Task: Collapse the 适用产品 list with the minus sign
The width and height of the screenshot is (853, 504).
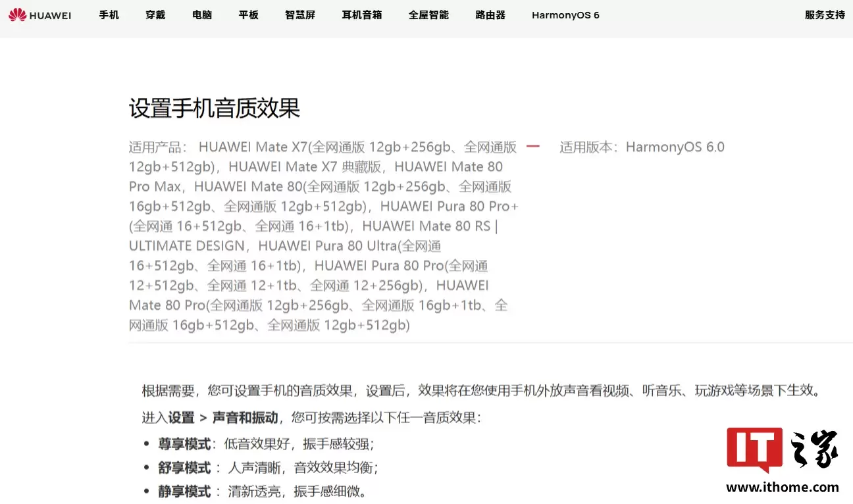Action: coord(533,147)
